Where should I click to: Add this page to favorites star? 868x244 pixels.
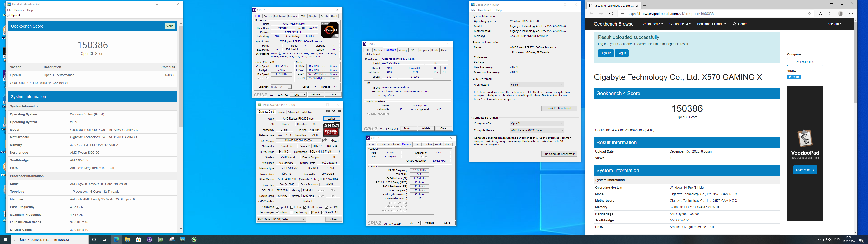[809, 14]
